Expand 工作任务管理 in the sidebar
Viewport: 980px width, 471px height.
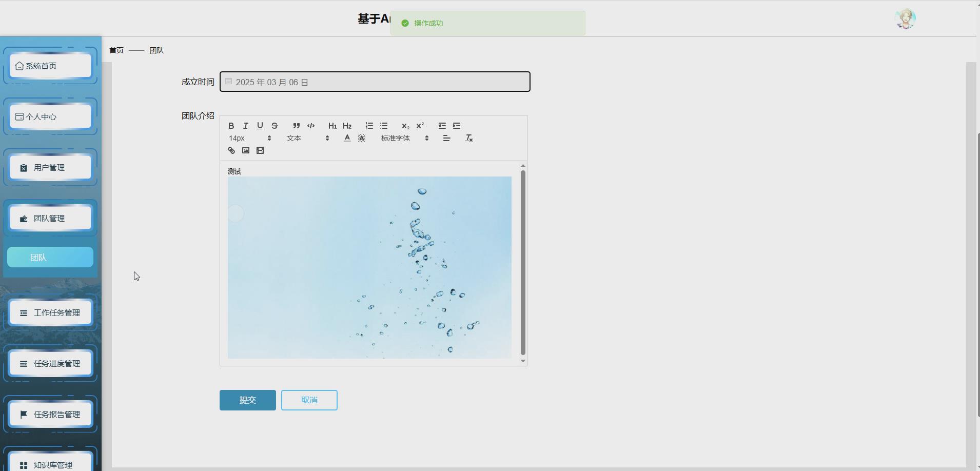click(50, 312)
